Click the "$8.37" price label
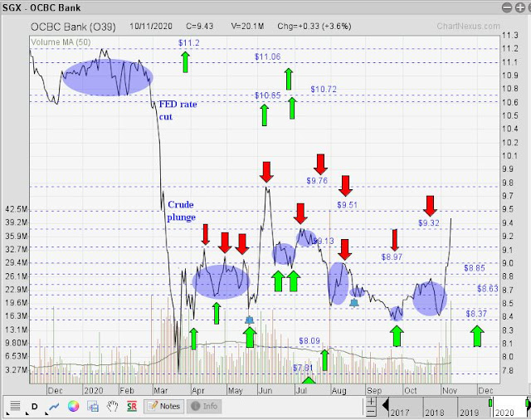The width and height of the screenshot is (531, 420). click(x=476, y=314)
